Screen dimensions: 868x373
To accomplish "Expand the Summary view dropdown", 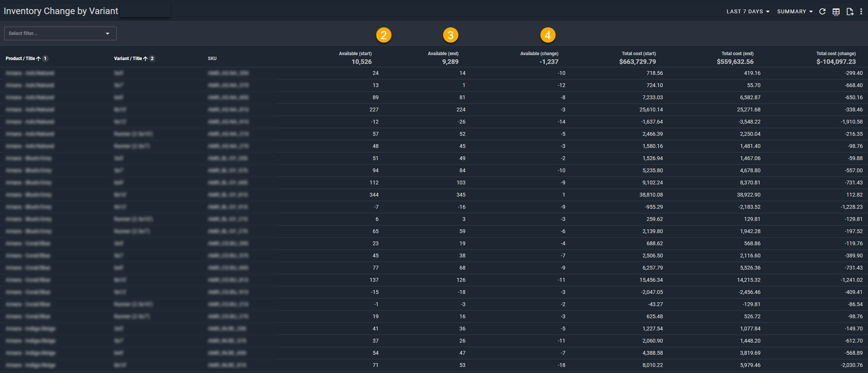I will coord(795,11).
